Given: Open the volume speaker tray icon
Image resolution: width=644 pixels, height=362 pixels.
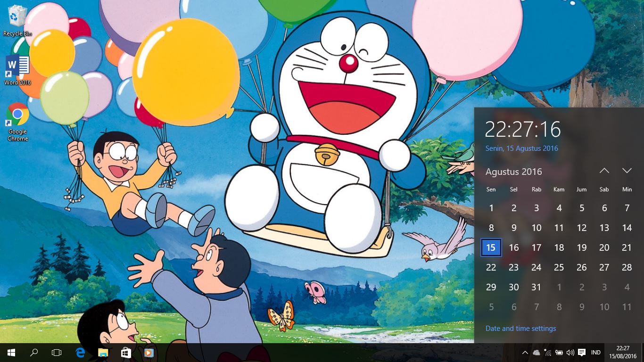Looking at the screenshot, I should (x=570, y=353).
